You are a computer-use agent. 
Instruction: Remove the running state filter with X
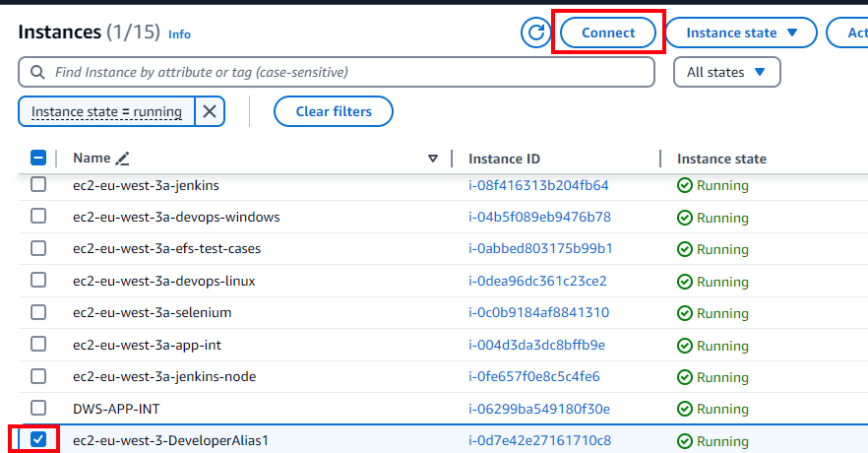(x=210, y=111)
